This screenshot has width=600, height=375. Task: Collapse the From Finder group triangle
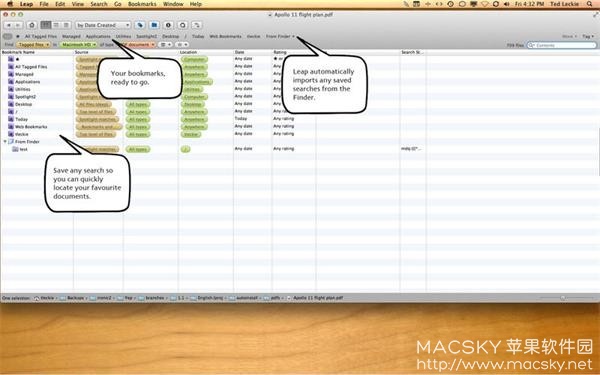pos(5,142)
